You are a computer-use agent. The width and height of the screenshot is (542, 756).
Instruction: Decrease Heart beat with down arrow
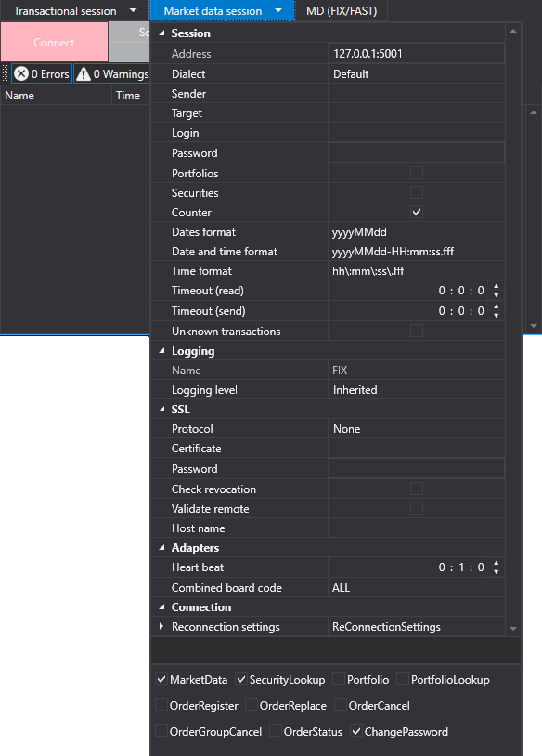[497, 572]
